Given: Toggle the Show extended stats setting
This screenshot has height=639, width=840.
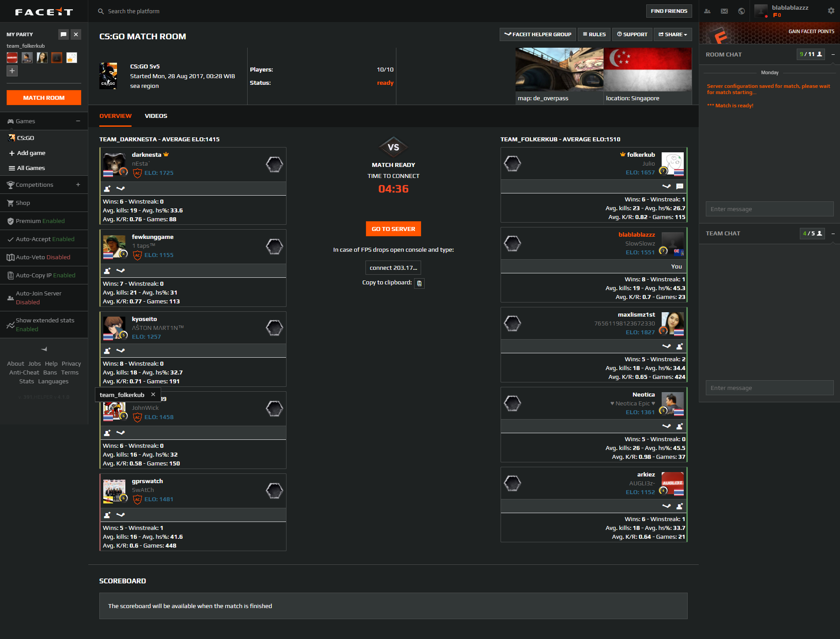Looking at the screenshot, I should tap(44, 325).
